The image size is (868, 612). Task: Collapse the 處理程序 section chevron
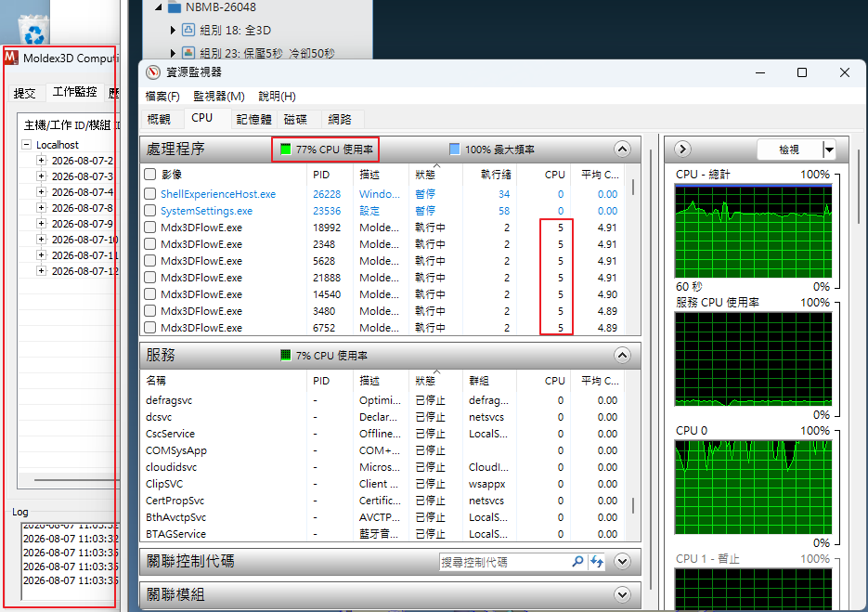622,149
